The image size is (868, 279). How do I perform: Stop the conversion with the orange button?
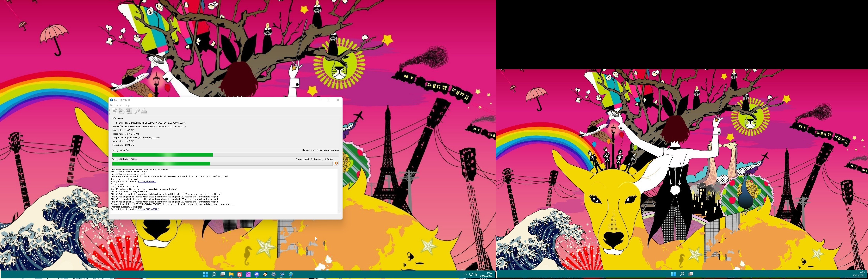coord(336,163)
